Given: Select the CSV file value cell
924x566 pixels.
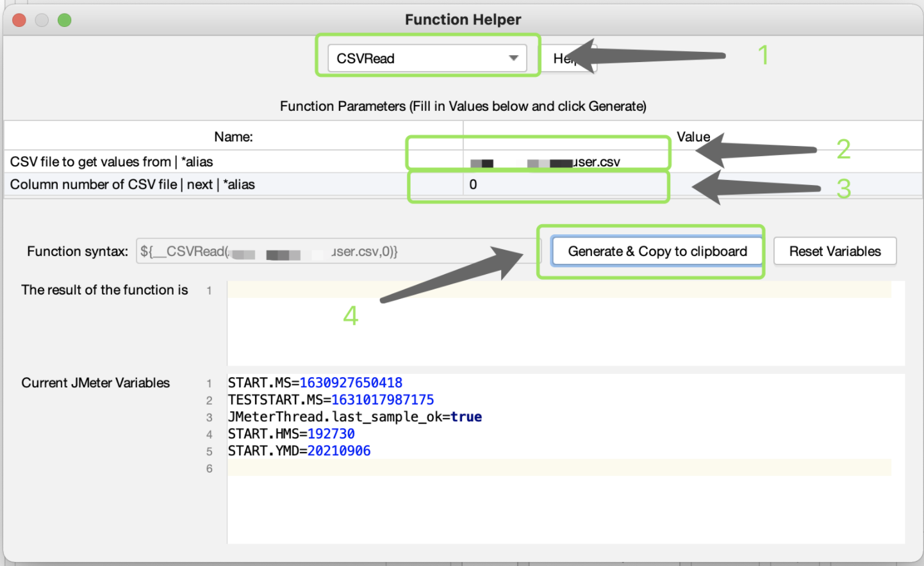Looking at the screenshot, I should tap(692, 162).
